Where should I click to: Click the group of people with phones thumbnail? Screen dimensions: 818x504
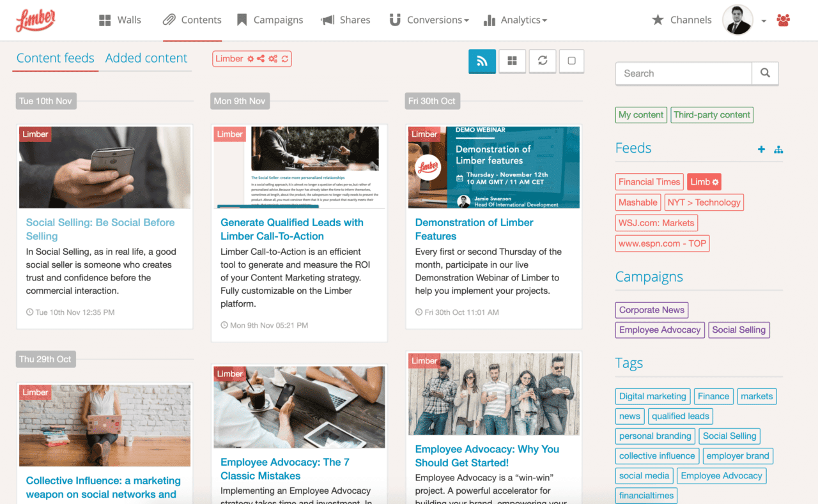point(494,394)
